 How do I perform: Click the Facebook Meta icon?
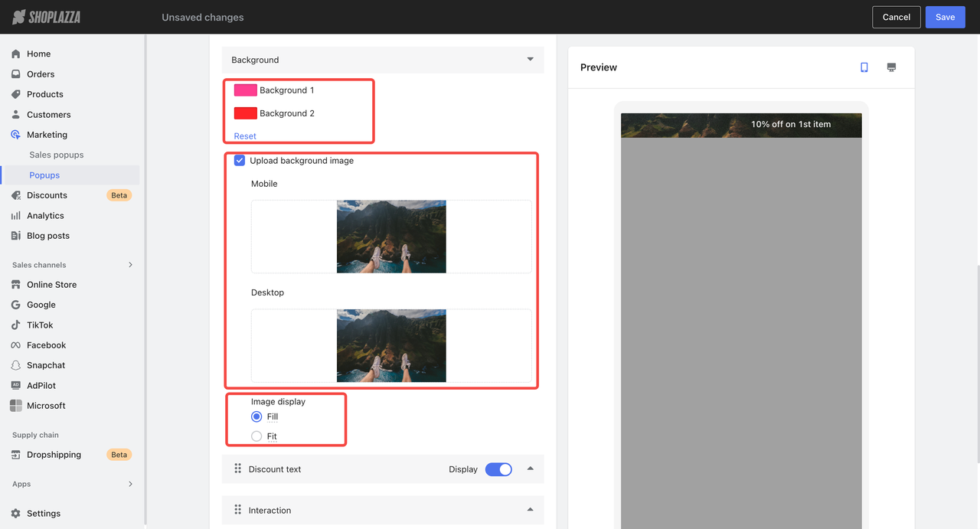[x=16, y=345]
